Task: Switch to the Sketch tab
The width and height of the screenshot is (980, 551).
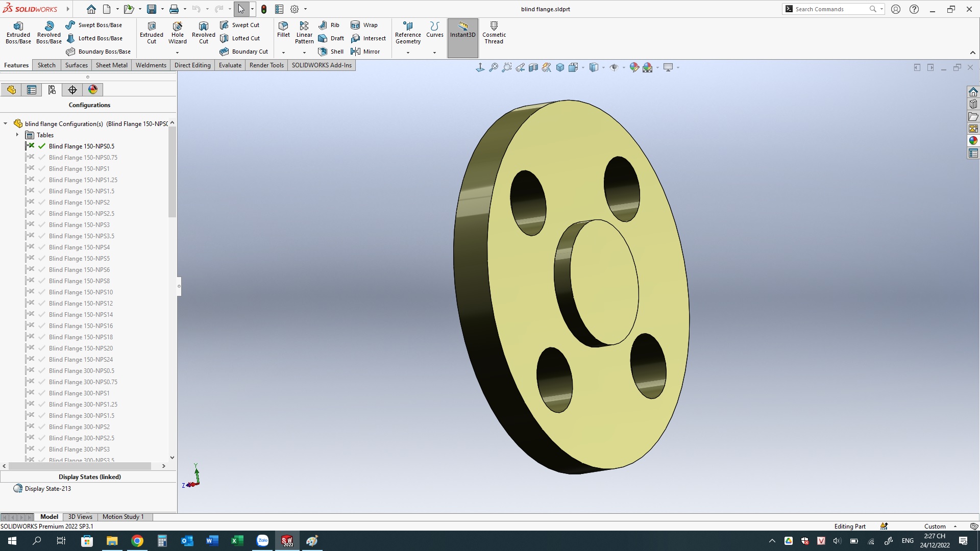Action: click(x=46, y=65)
